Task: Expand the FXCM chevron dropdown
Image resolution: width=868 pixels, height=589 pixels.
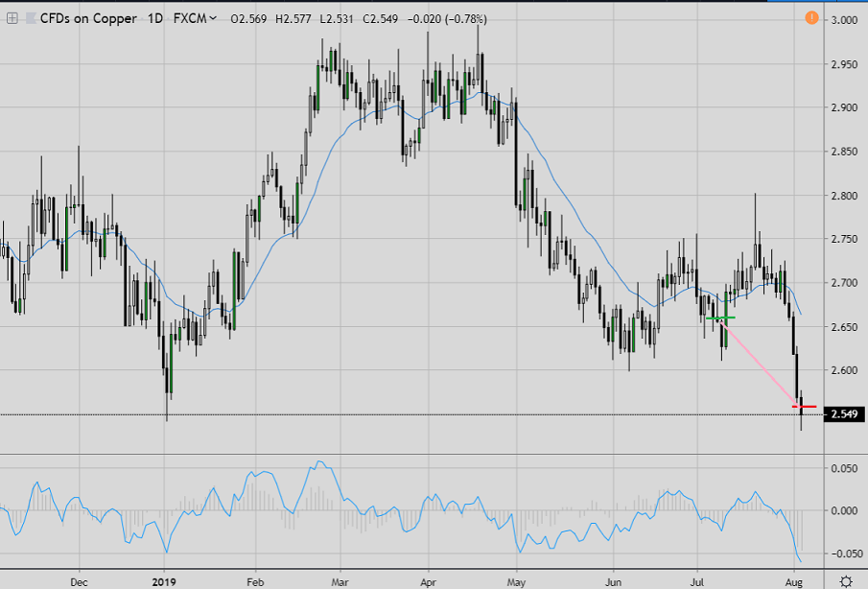Action: (213, 19)
